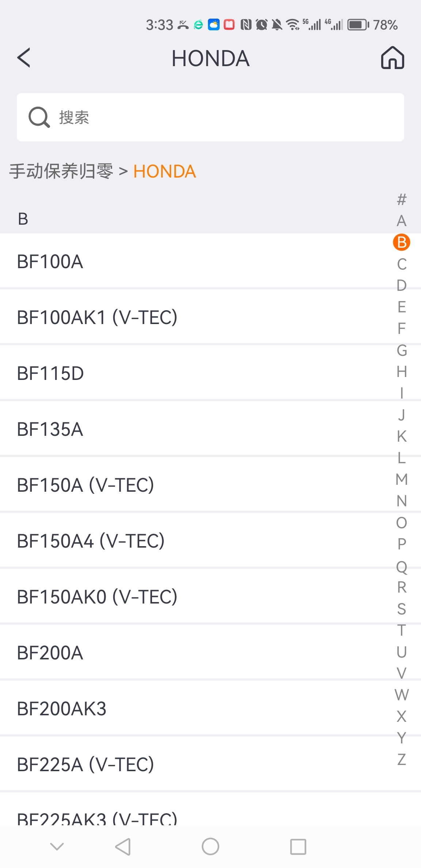Pick BF150A4 (V-TEC) from list
The width and height of the screenshot is (421, 868).
(x=210, y=541)
